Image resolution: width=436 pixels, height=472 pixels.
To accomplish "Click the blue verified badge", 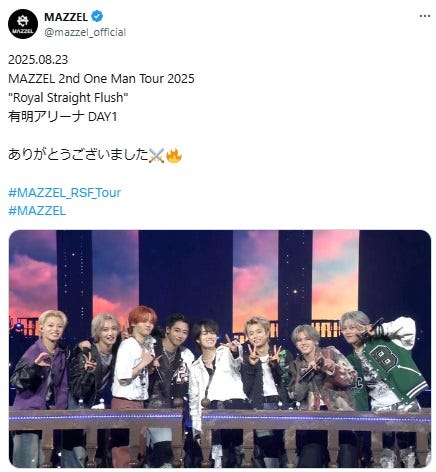I will coord(97,16).
